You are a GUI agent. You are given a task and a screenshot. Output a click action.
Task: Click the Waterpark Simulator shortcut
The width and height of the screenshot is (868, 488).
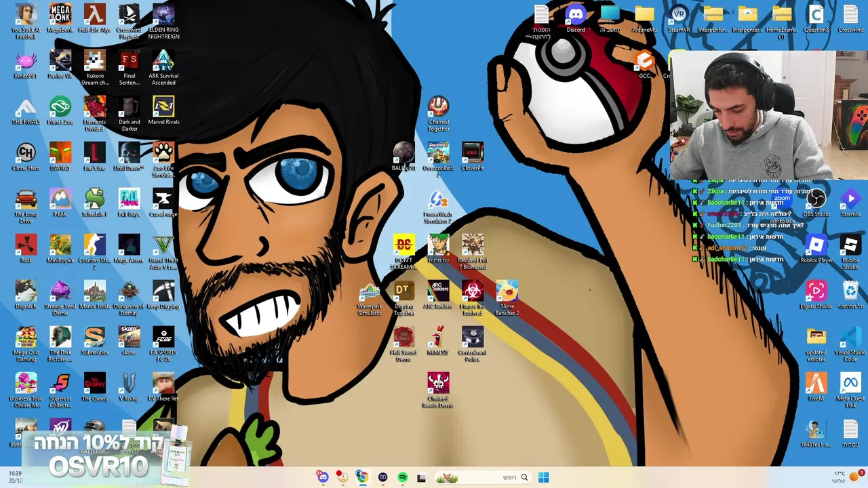click(370, 298)
